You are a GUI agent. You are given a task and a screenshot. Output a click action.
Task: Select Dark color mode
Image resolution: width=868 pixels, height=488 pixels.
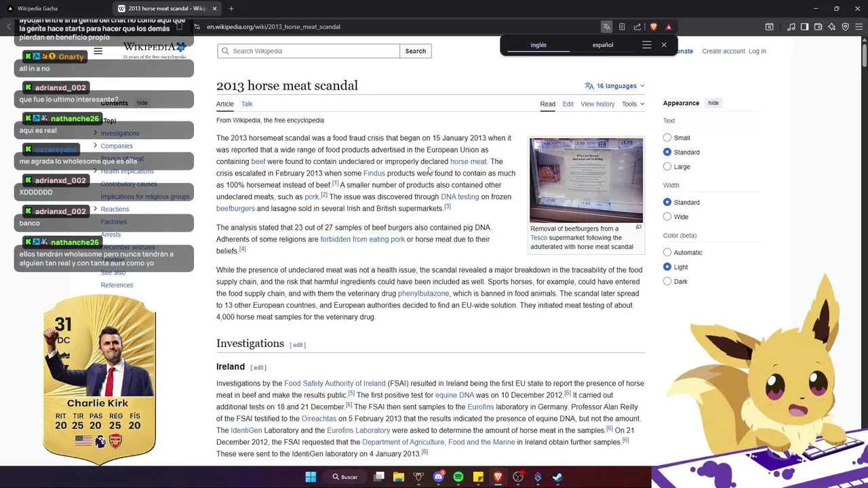667,281
